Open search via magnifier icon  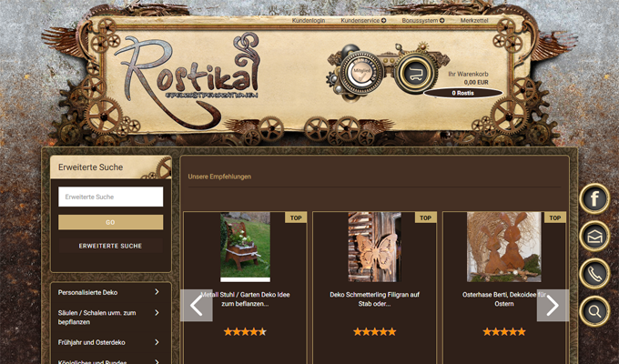coord(595,312)
